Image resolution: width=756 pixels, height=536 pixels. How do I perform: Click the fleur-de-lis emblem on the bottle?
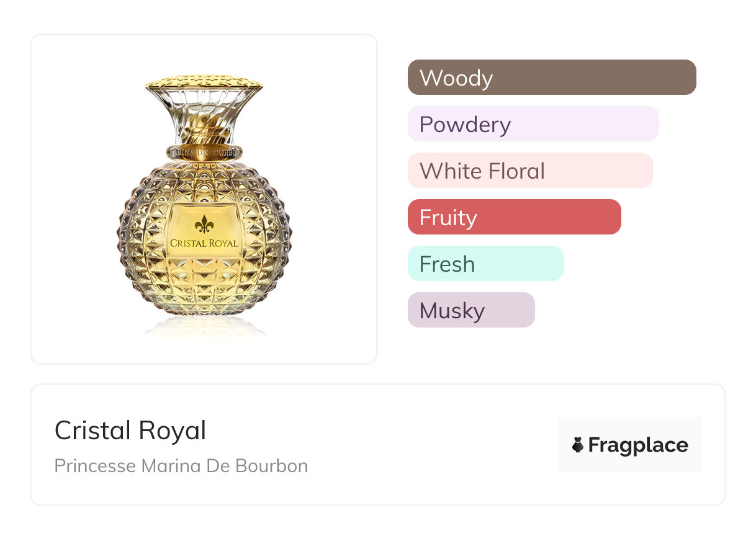[x=204, y=224]
